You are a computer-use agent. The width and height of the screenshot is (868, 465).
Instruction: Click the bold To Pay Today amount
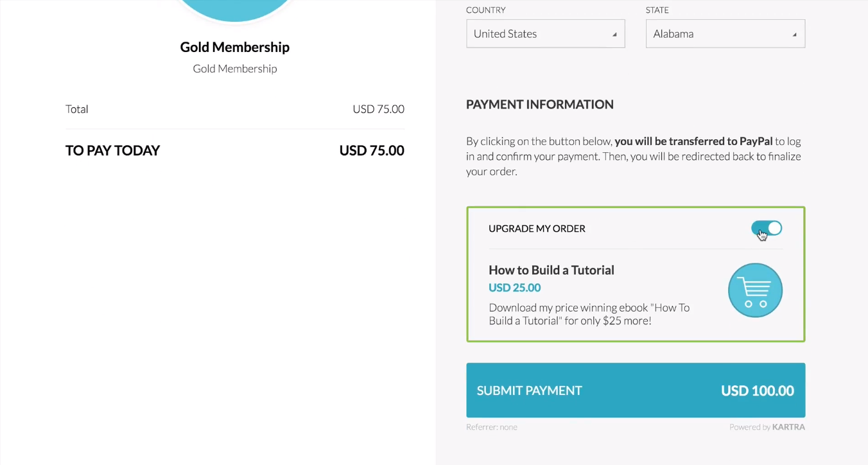(372, 151)
